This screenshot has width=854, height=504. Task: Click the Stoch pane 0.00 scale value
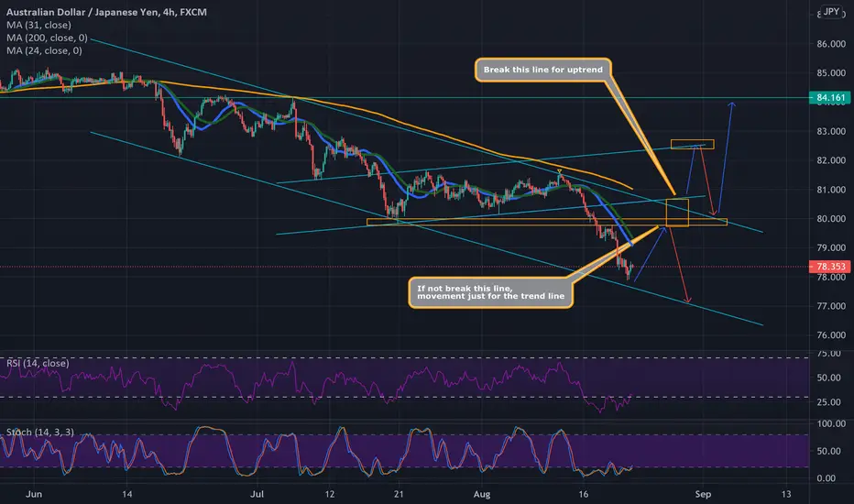pos(827,478)
